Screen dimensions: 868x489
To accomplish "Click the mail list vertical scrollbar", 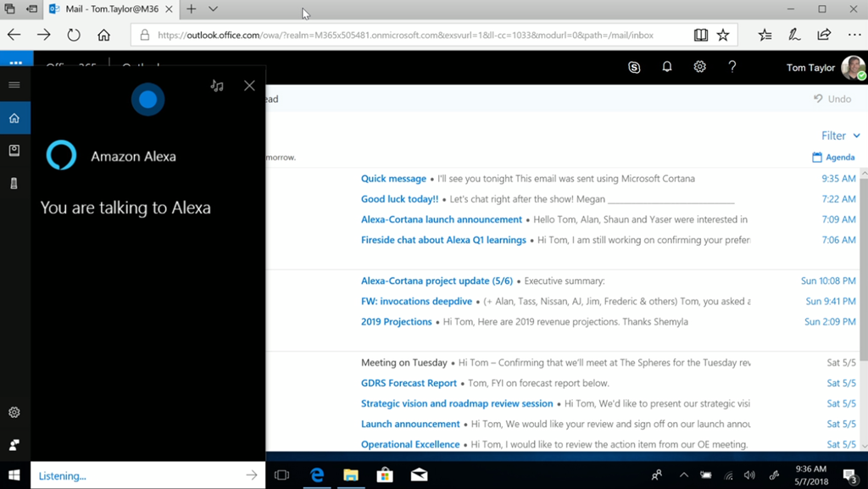I will coord(864,269).
